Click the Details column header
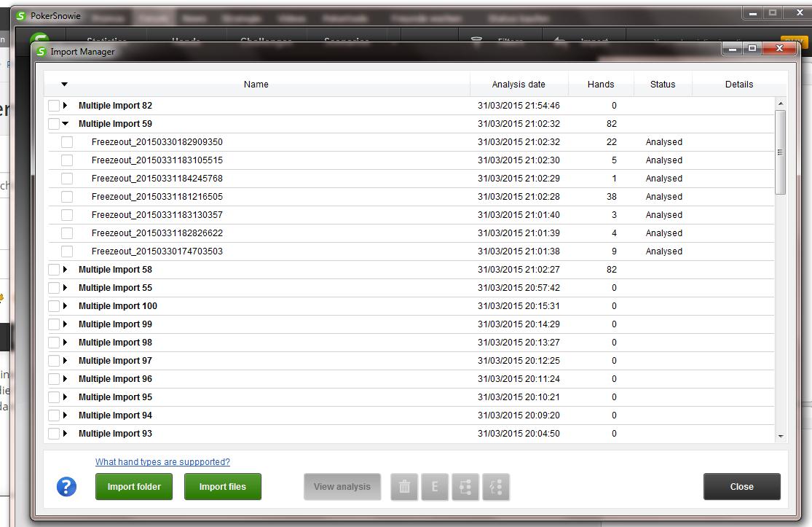Image resolution: width=812 pixels, height=527 pixels. (x=739, y=84)
